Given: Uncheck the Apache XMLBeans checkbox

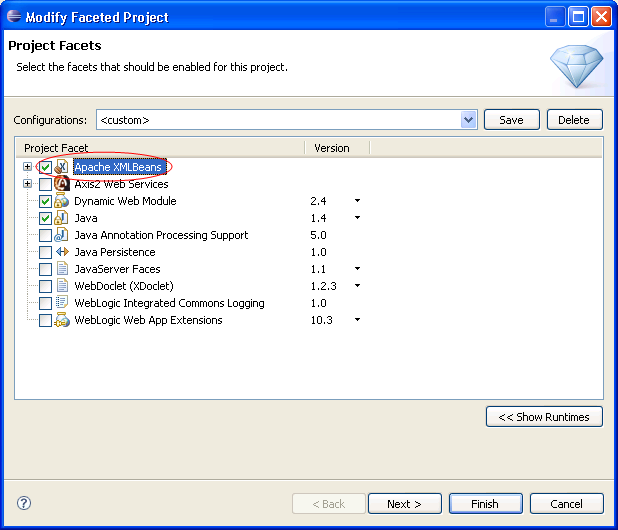Looking at the screenshot, I should (45, 167).
